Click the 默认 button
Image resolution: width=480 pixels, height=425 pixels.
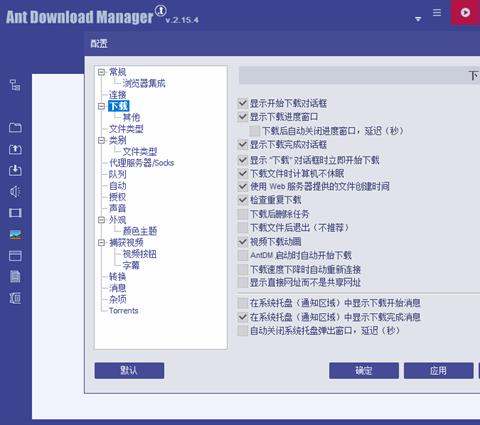click(x=129, y=371)
